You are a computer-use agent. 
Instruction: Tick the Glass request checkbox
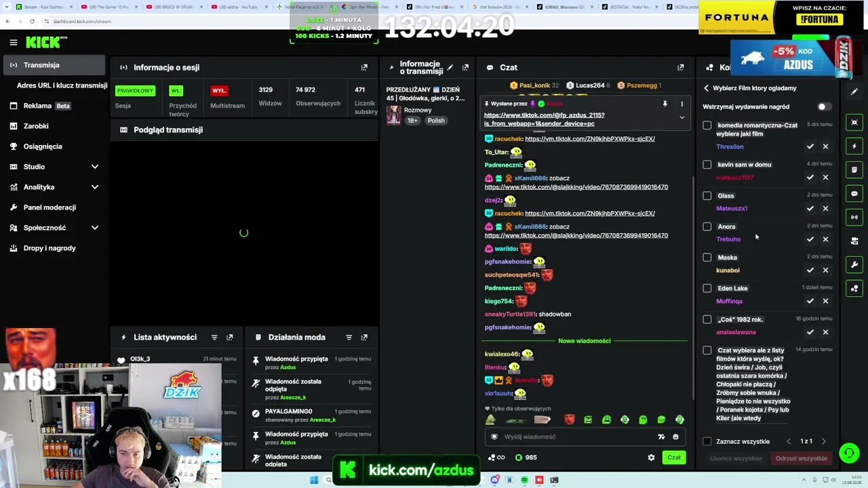[x=707, y=196]
